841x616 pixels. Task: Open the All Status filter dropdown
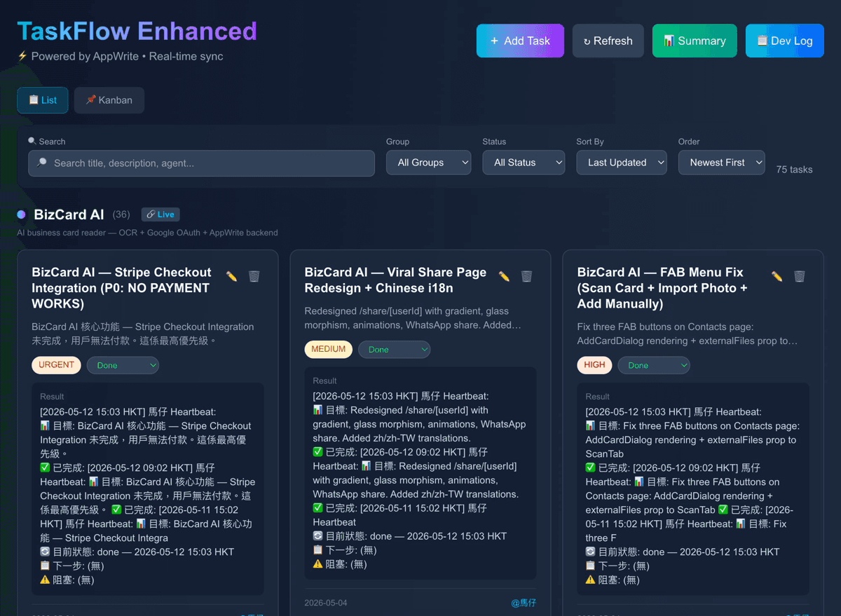tap(524, 163)
